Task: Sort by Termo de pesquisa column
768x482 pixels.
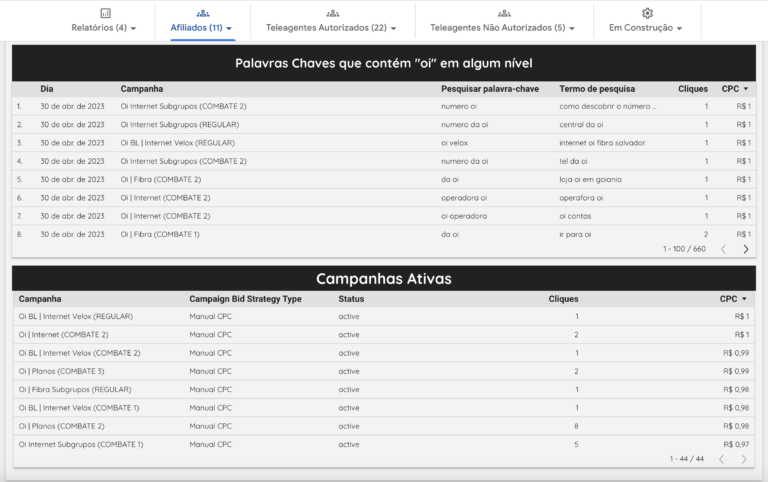Action: click(597, 89)
